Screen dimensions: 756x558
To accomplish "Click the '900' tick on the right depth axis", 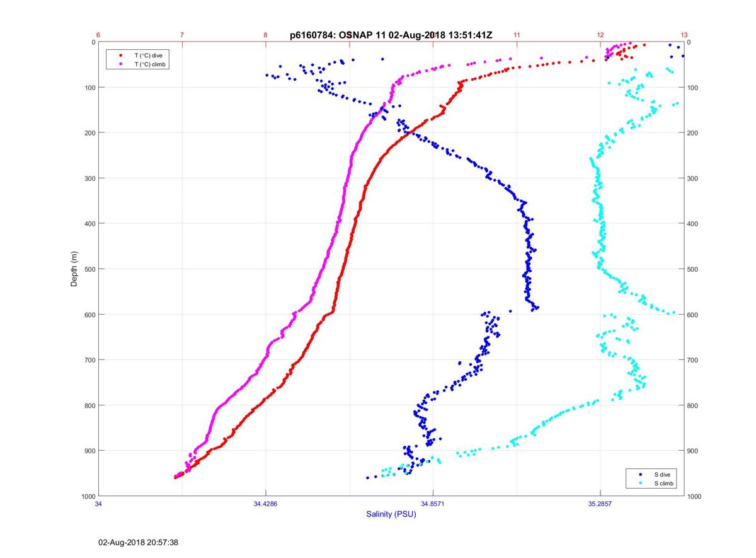I will pyautogui.click(x=693, y=451).
